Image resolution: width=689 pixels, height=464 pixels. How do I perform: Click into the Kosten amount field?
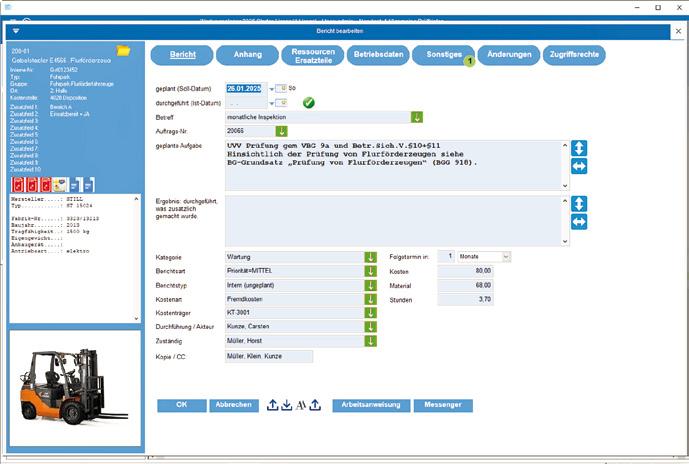click(465, 271)
